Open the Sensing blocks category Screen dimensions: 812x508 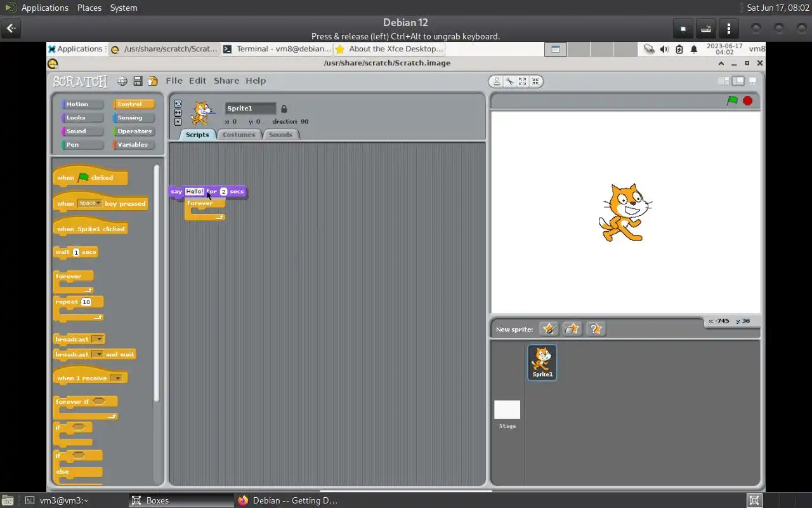pos(134,117)
